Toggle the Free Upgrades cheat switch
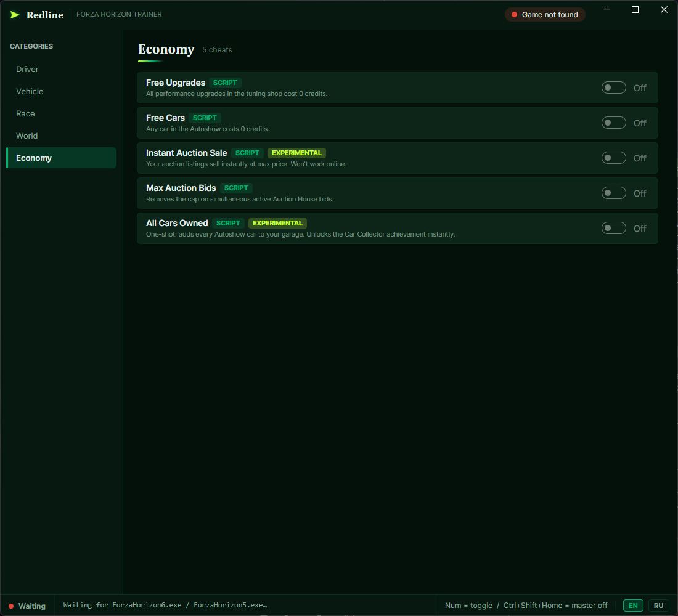The width and height of the screenshot is (678, 616). 613,87
